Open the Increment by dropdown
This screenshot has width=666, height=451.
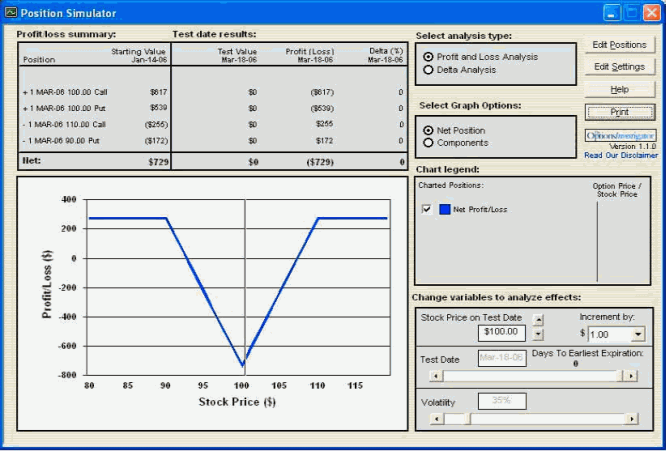pyautogui.click(x=639, y=334)
